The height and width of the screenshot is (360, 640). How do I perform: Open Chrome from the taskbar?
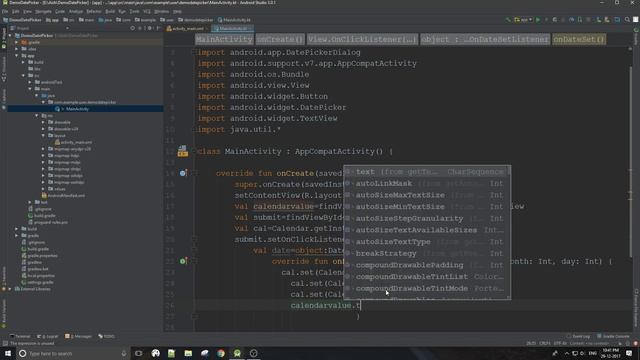pyautogui.click(x=221, y=353)
